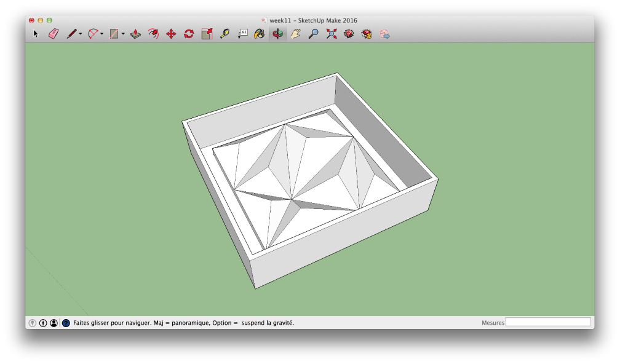
Task: Choose the Offset tool
Action: point(153,34)
